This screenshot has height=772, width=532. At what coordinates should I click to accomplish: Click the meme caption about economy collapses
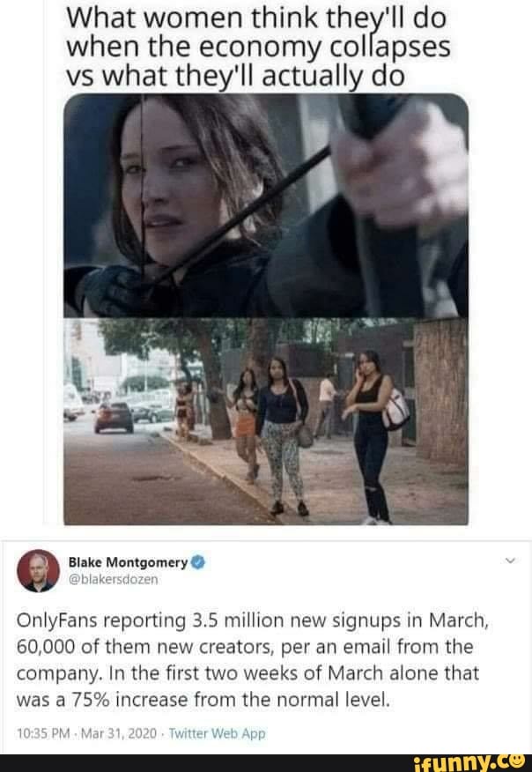click(x=258, y=47)
